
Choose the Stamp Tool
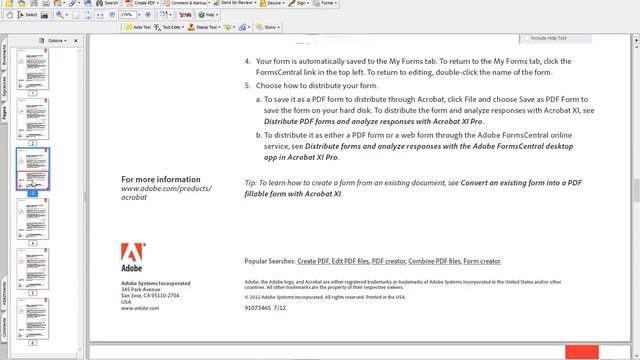point(204,27)
